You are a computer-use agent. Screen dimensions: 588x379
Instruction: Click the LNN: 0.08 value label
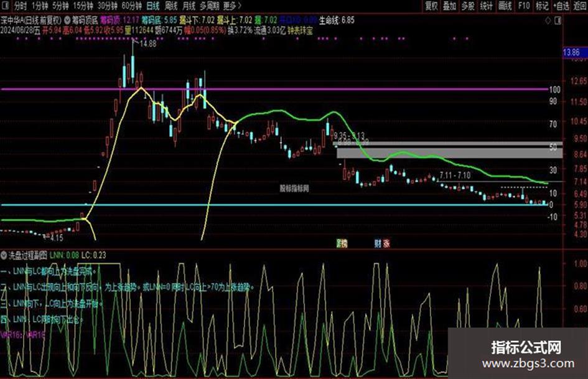64,256
